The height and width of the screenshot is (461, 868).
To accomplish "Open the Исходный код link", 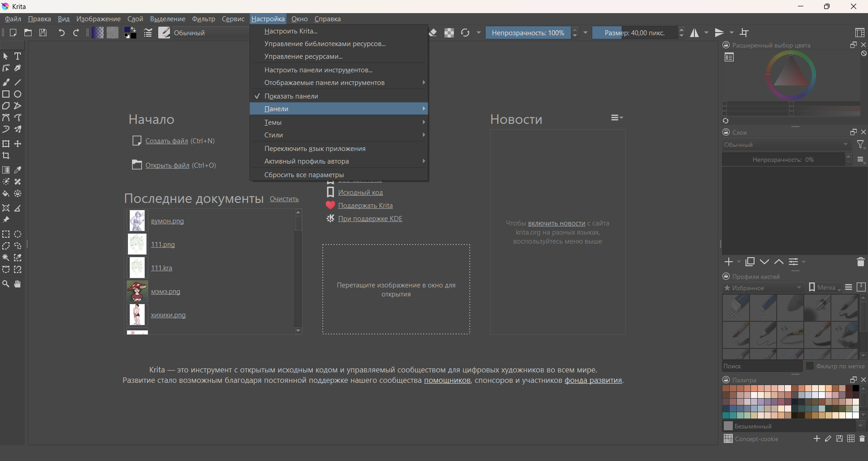I will click(x=360, y=193).
